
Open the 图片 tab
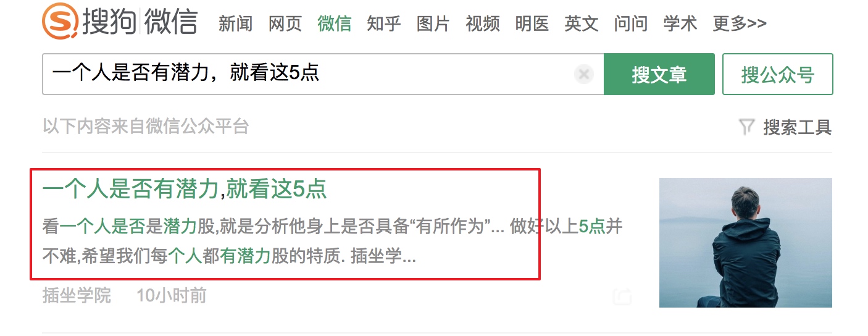(x=433, y=24)
